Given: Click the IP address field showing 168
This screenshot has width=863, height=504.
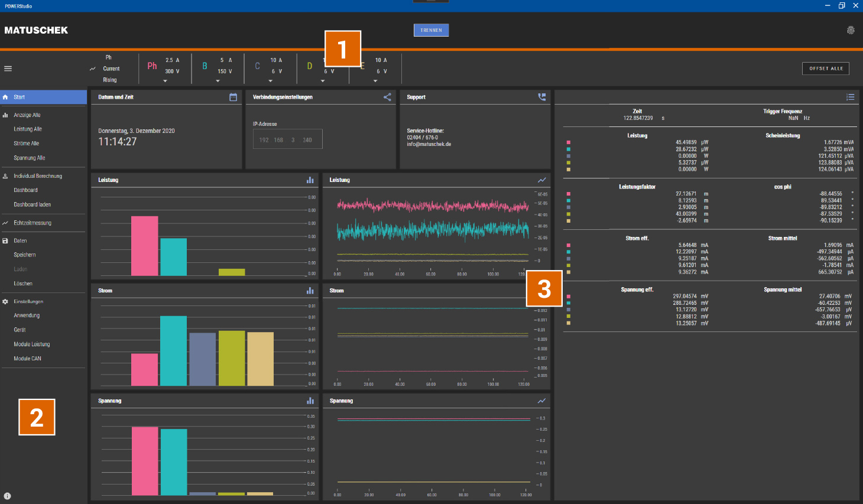Looking at the screenshot, I should [x=278, y=140].
